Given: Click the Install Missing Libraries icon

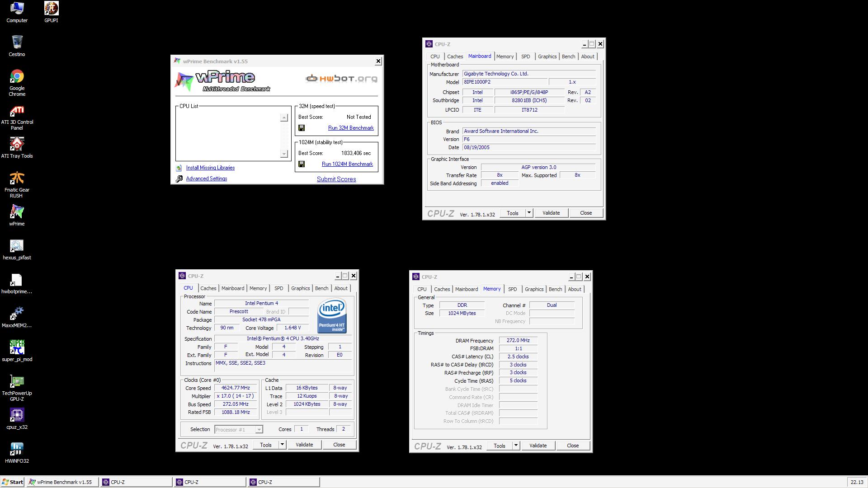Looking at the screenshot, I should coord(179,168).
